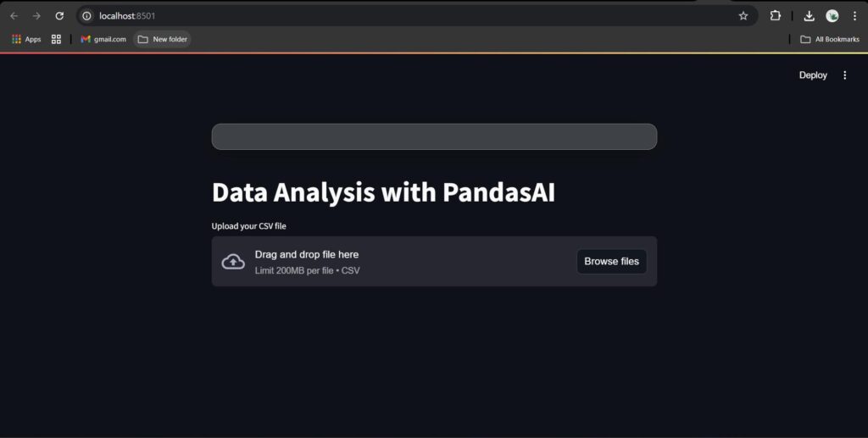View site information icon in address bar

(87, 16)
